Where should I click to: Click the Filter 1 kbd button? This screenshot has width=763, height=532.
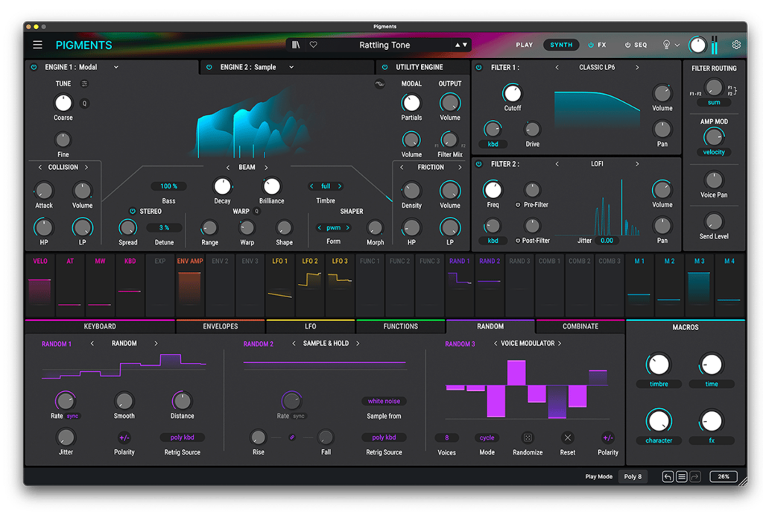(493, 144)
